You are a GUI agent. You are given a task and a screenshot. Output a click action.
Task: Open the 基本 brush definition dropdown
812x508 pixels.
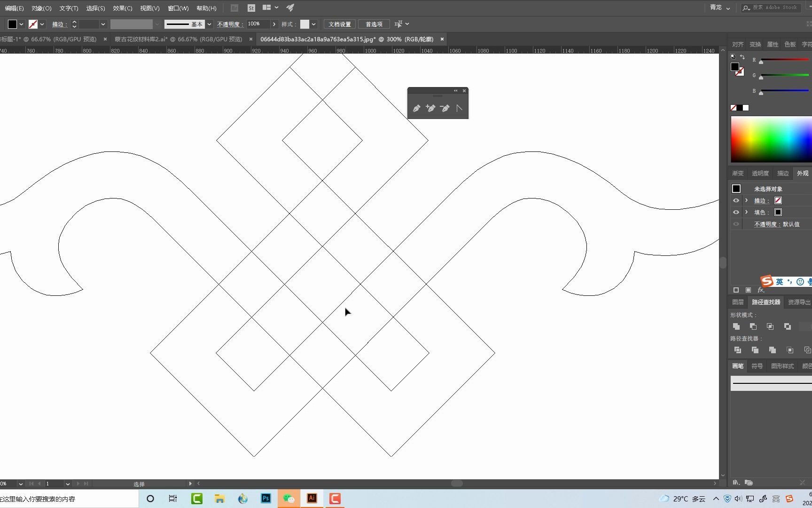(x=210, y=24)
